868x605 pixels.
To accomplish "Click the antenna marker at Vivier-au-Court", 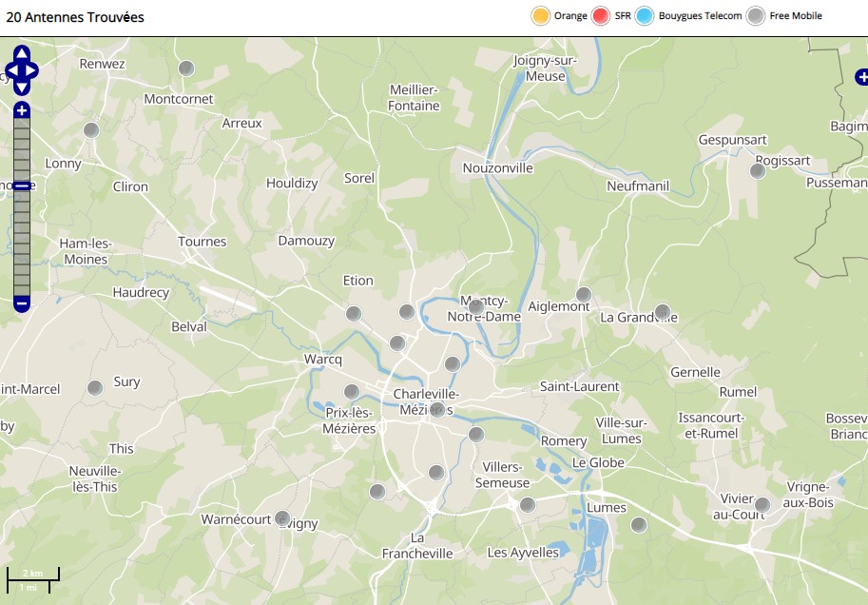I will click(x=762, y=504).
